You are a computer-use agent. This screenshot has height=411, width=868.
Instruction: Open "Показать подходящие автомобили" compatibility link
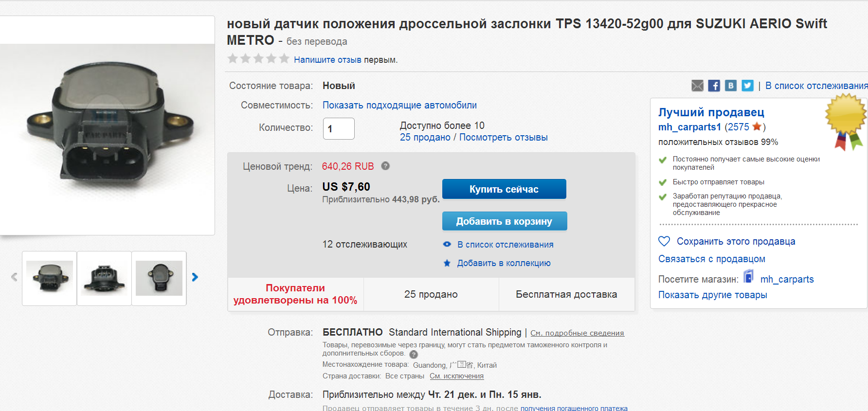point(399,105)
